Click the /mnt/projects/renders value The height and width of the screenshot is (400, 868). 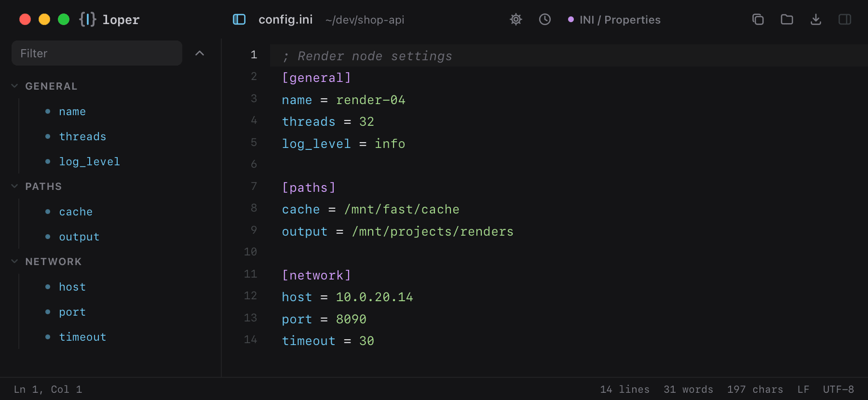(x=433, y=231)
